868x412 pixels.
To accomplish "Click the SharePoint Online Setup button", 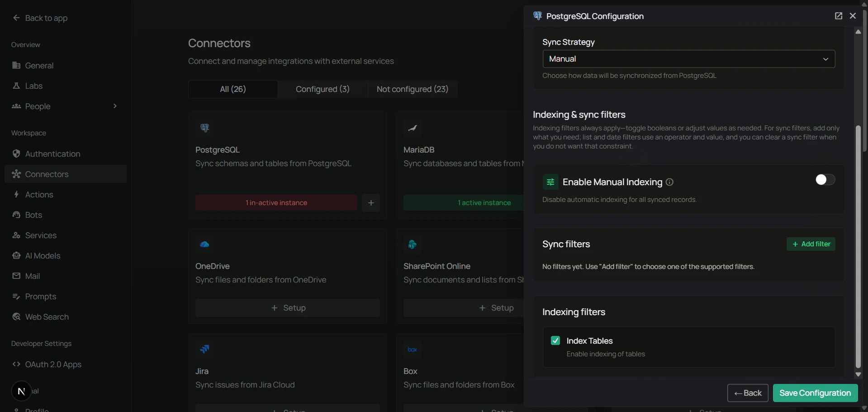I will tap(463, 308).
